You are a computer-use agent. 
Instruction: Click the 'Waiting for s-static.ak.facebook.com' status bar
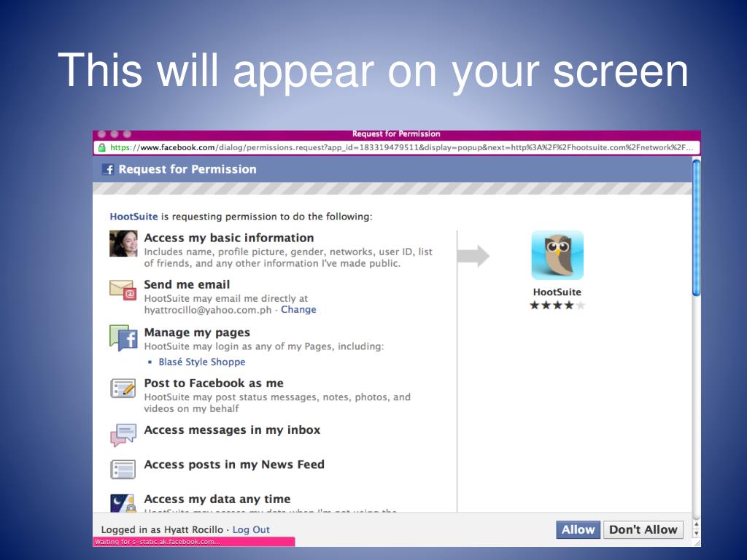click(x=194, y=542)
